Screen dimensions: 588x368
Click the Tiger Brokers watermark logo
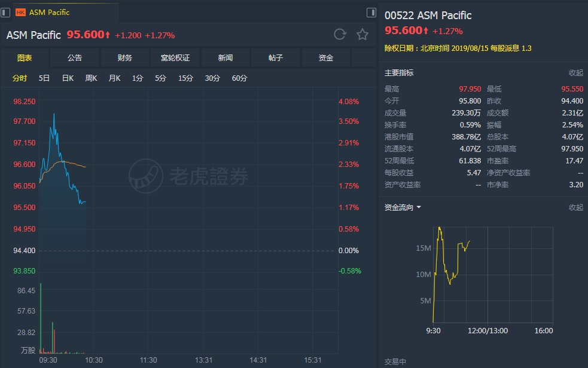(x=188, y=175)
